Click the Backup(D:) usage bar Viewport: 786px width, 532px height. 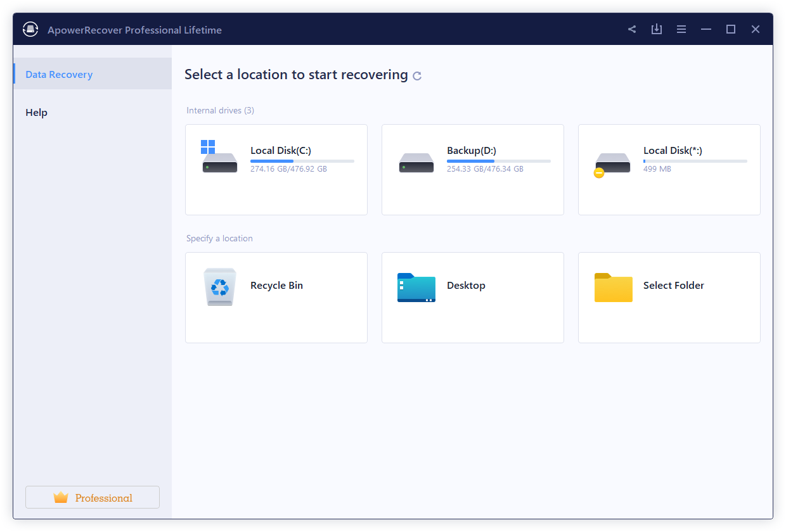click(x=499, y=161)
